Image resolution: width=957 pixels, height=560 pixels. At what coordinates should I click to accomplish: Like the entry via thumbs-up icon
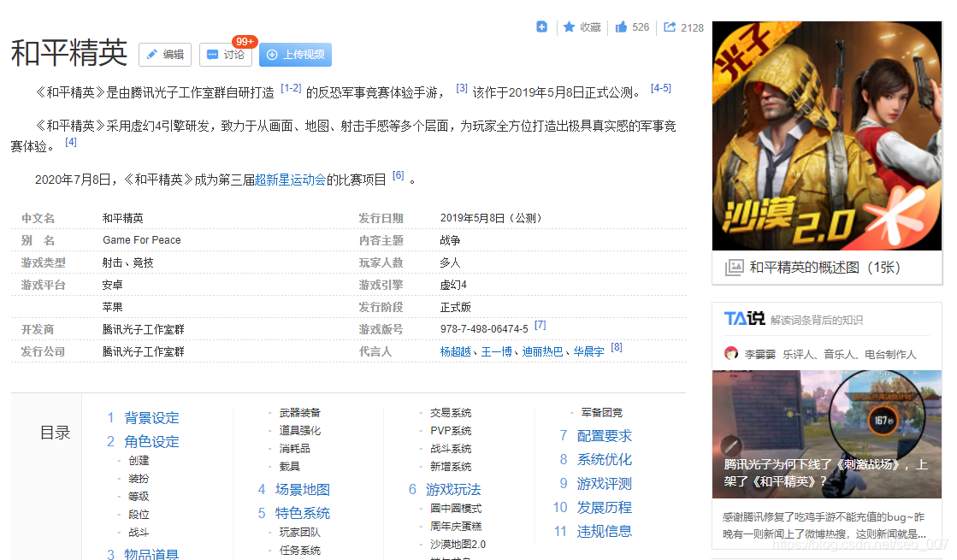point(621,27)
